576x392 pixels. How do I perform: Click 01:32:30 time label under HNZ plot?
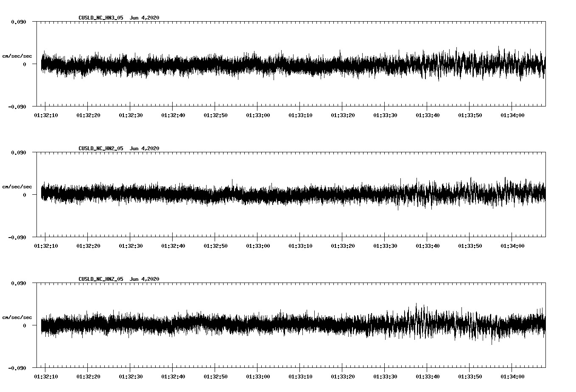131,376
